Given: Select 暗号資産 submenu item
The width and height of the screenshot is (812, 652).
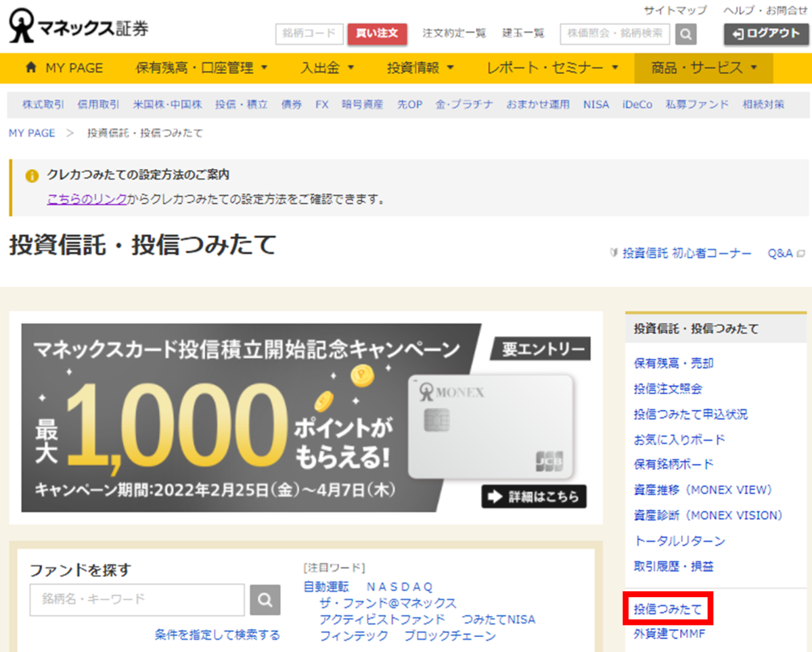Looking at the screenshot, I should 362,104.
